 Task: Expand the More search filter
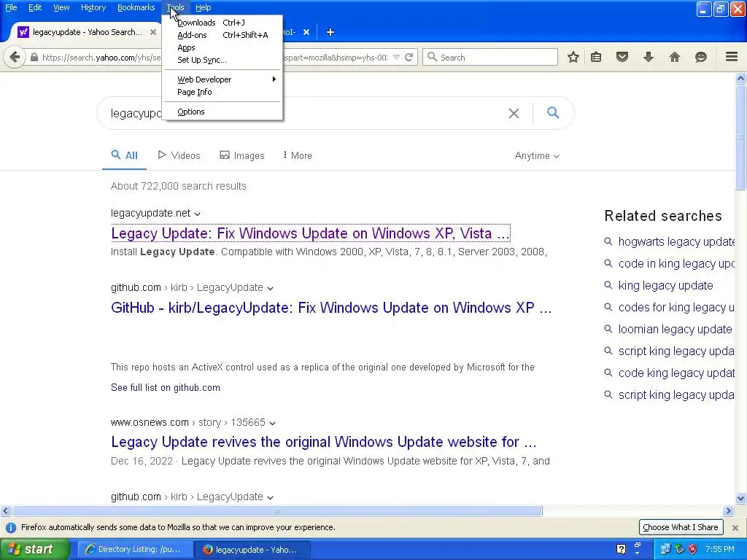[298, 156]
